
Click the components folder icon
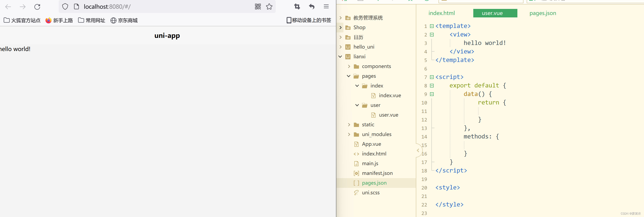coord(357,66)
